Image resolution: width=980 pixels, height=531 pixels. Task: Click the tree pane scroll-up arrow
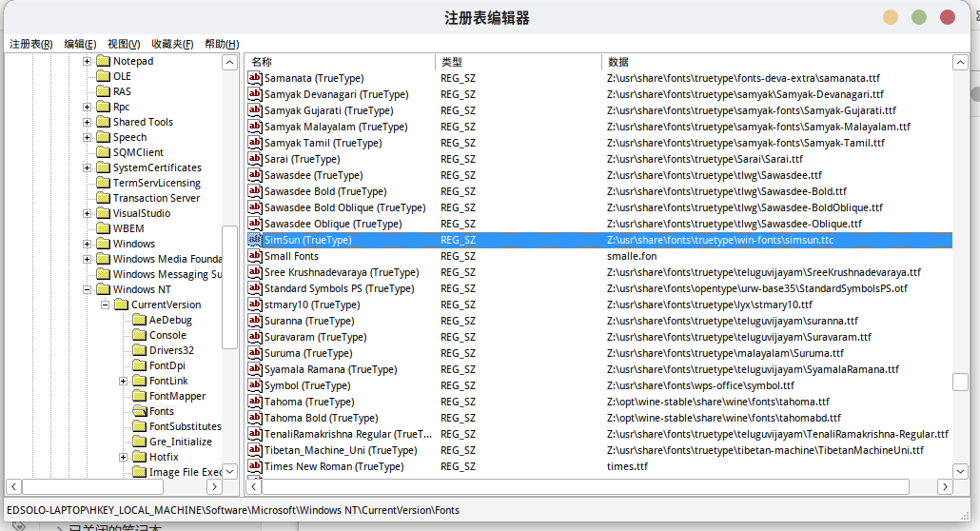coord(229,63)
